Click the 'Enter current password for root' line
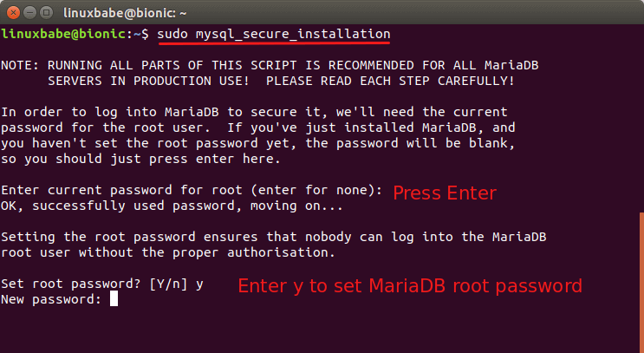644x353 pixels. (192, 190)
